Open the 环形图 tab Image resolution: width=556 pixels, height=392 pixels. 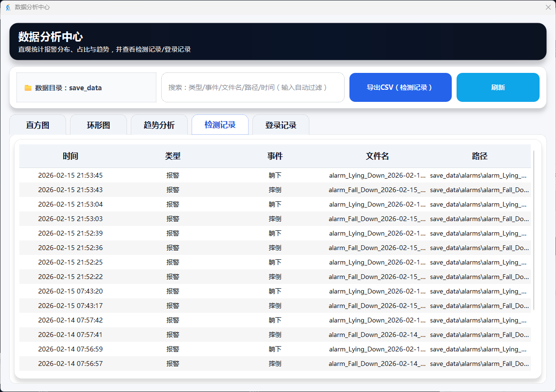(x=98, y=125)
